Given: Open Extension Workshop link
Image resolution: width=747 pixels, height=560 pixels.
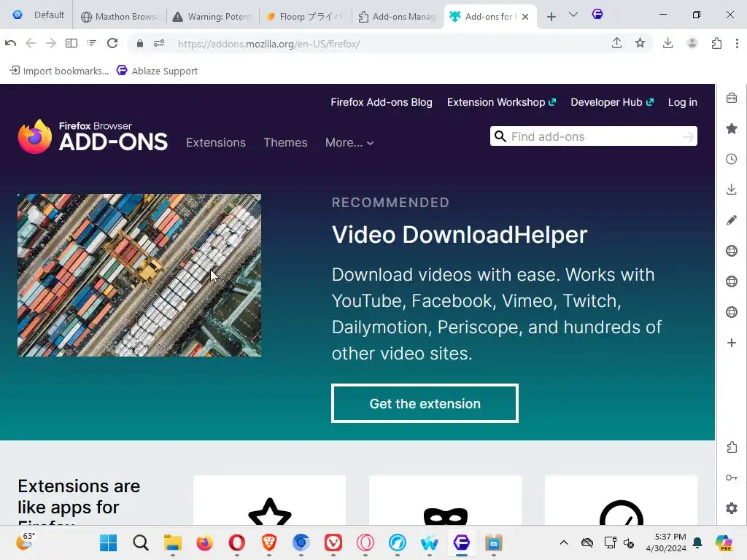Looking at the screenshot, I should click(x=502, y=102).
